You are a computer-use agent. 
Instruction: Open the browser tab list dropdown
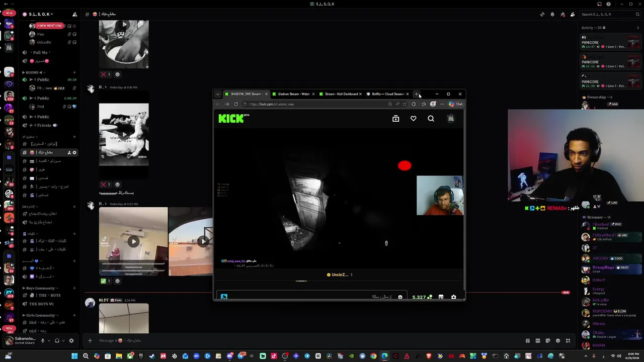pyautogui.click(x=217, y=94)
